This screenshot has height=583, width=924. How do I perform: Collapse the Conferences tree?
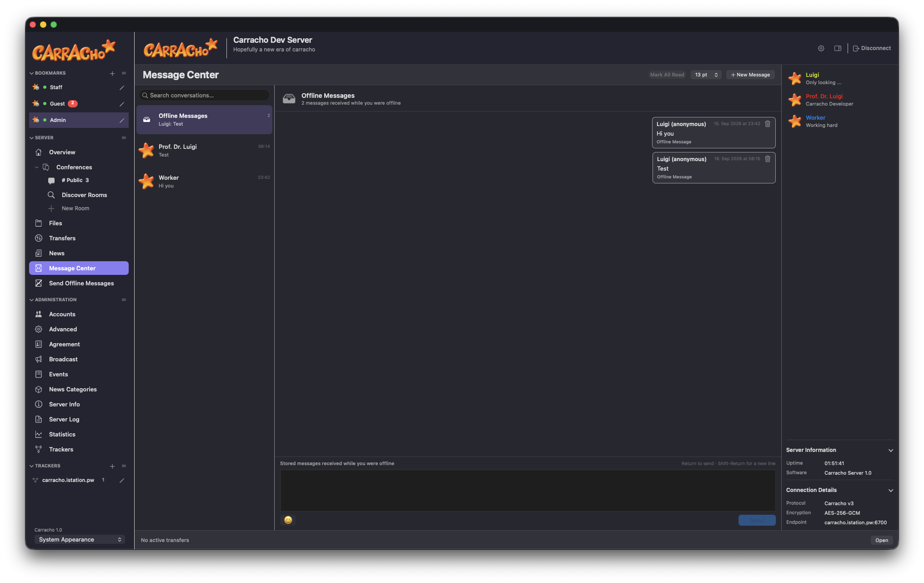tap(37, 167)
